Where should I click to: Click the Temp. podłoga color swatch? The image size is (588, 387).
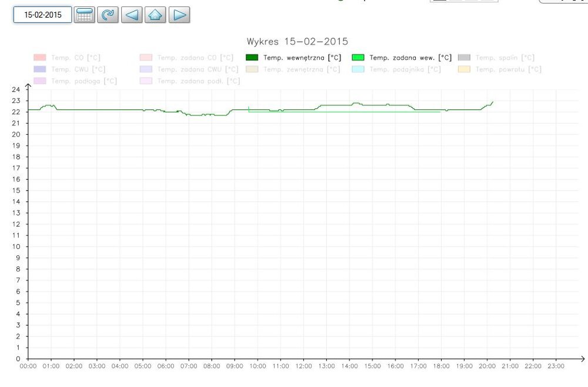tap(40, 81)
